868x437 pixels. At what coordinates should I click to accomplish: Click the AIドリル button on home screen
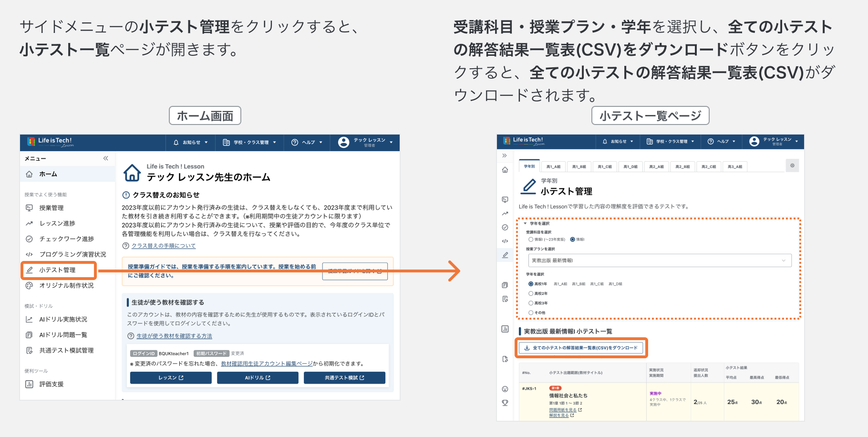(x=258, y=378)
